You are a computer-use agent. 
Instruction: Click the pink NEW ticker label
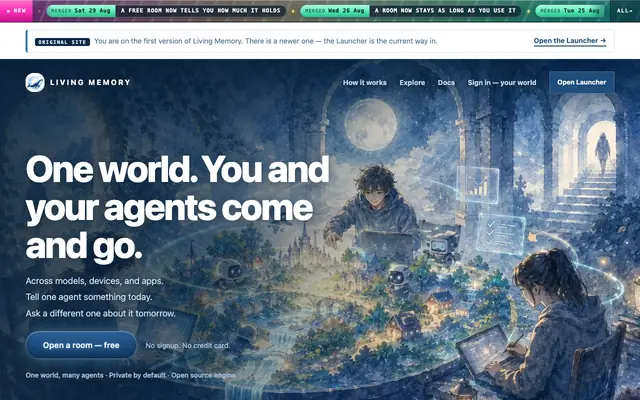[16, 11]
